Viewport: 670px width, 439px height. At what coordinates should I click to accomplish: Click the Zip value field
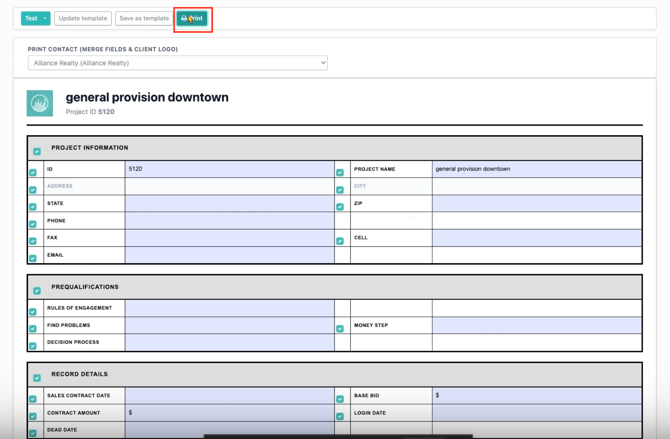(x=537, y=203)
